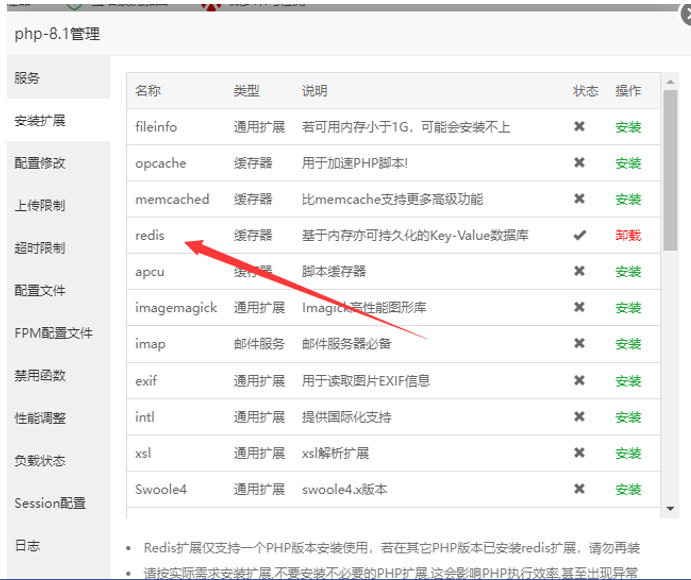Click the scrollbar down arrow
This screenshot has height=580, width=691.
670,509
